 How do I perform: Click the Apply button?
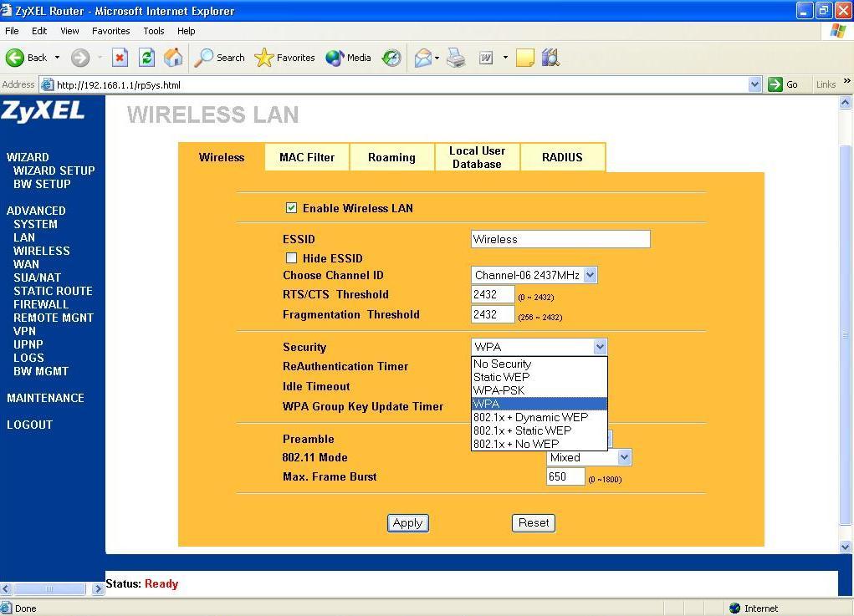(x=408, y=523)
